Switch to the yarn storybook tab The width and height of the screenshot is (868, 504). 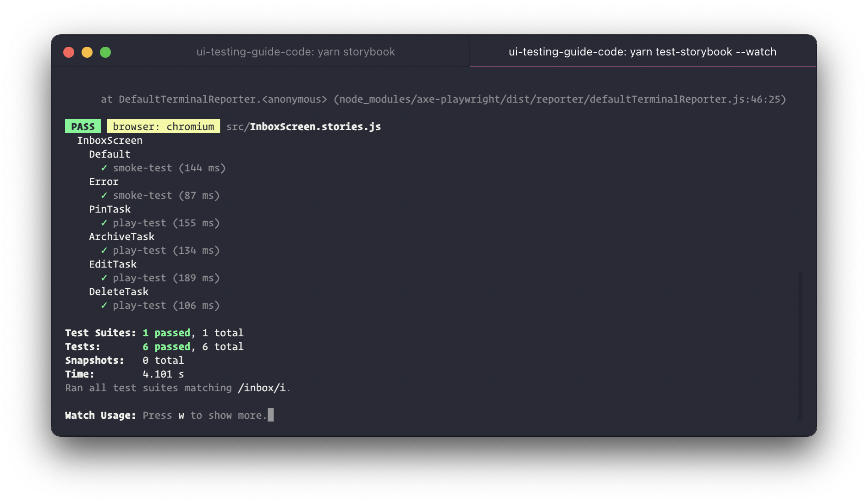pos(296,52)
